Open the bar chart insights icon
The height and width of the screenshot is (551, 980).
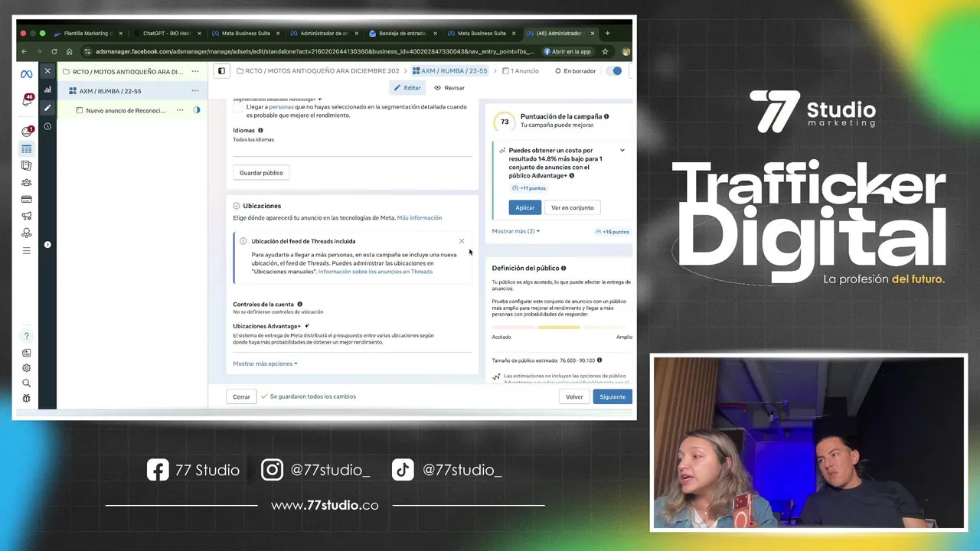pos(47,90)
